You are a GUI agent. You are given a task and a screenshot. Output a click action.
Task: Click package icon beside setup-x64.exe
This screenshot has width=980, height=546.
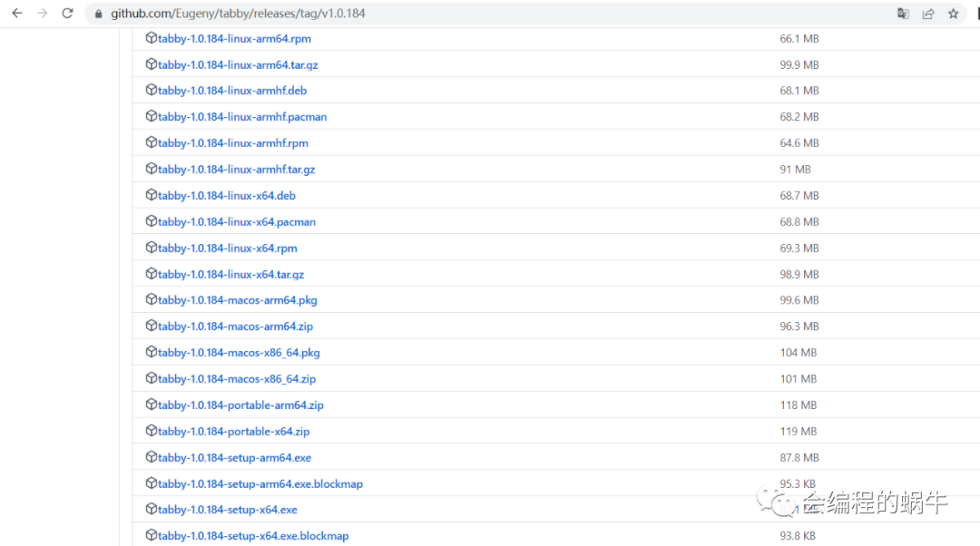click(x=151, y=509)
